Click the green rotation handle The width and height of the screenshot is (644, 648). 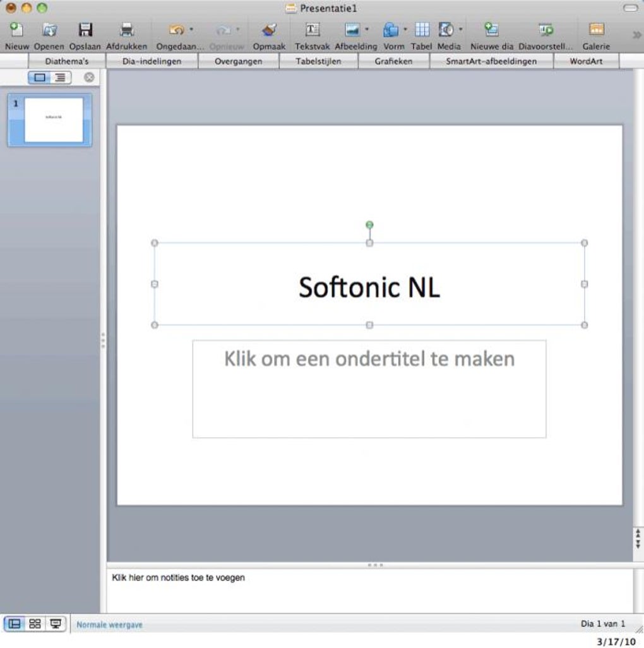point(370,225)
